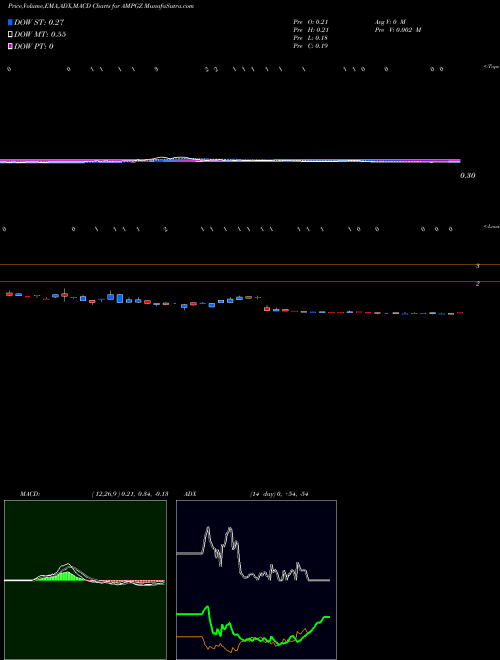Click the '2' label on the orange line
The height and width of the screenshot is (660, 500).
478,284
